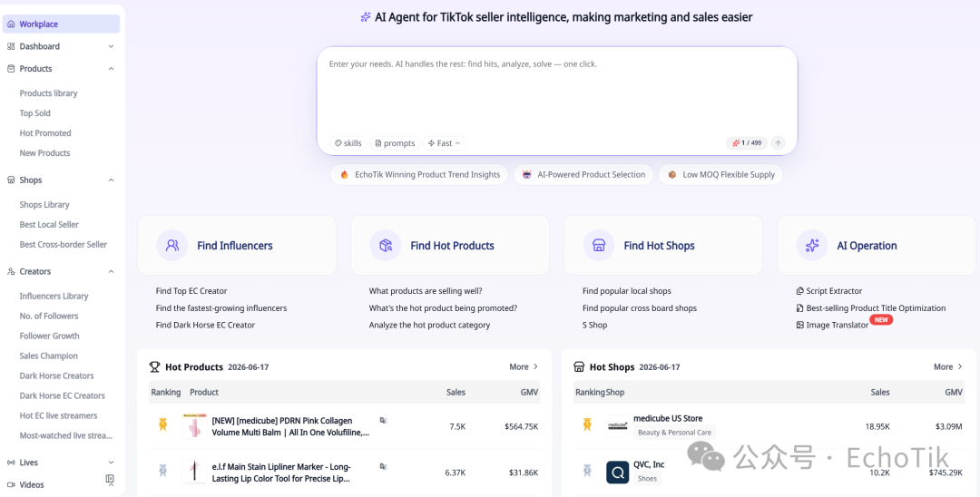Collapse the Creators section chevron
980x497 pixels.
(x=112, y=271)
